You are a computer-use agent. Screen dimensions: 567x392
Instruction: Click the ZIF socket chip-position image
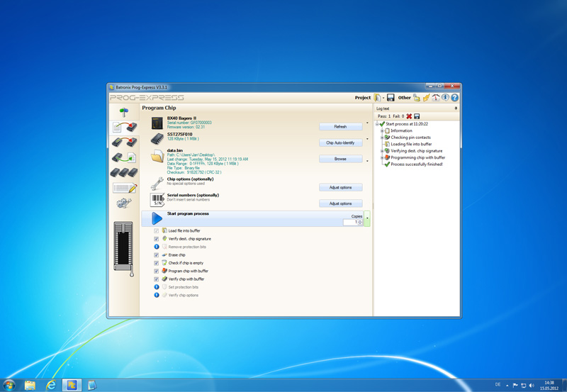[123, 249]
